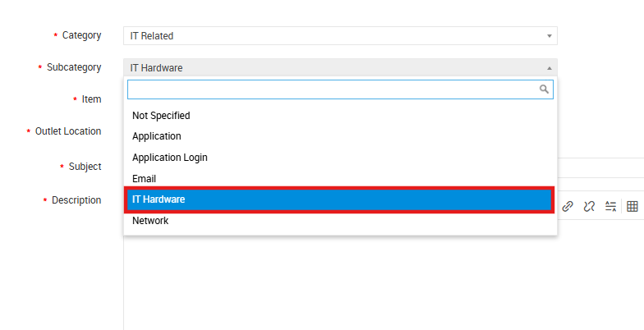Screen dimensions: 644x330
Task: Click the horizontal rule editor icon
Action: pos(610,207)
